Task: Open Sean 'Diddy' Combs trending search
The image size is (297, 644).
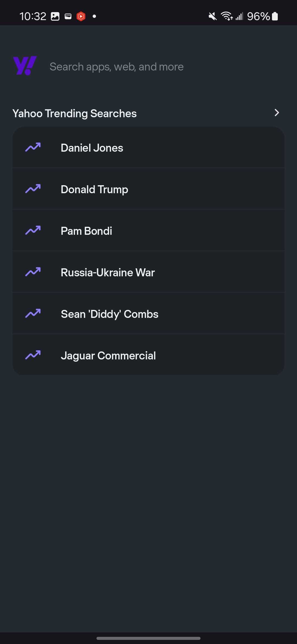Action: tap(109, 314)
